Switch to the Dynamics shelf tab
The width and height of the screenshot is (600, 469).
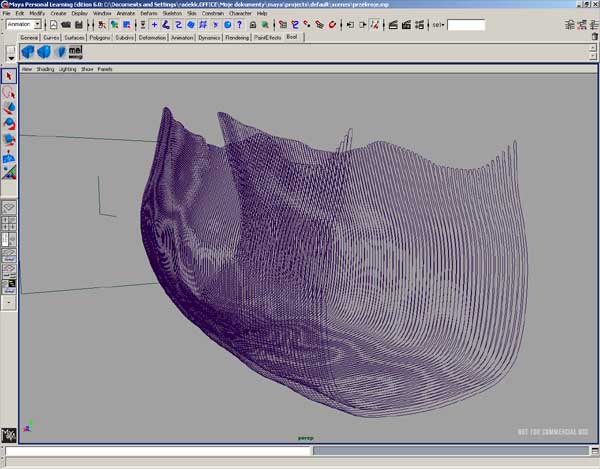click(x=209, y=37)
